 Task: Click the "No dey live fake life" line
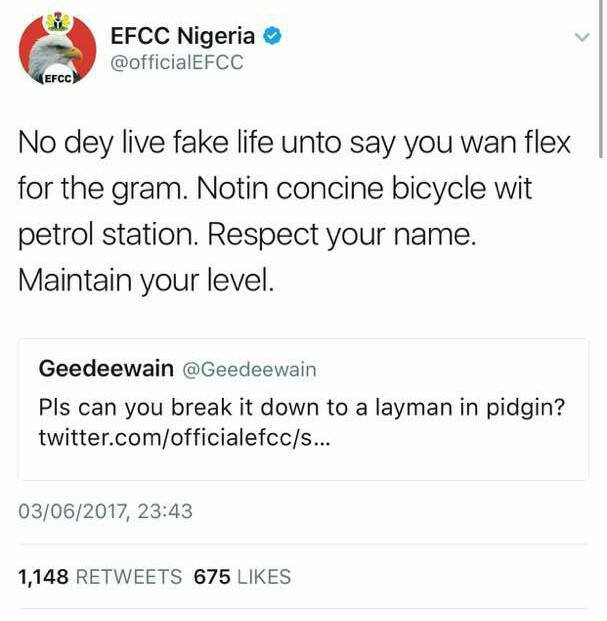tap(294, 144)
